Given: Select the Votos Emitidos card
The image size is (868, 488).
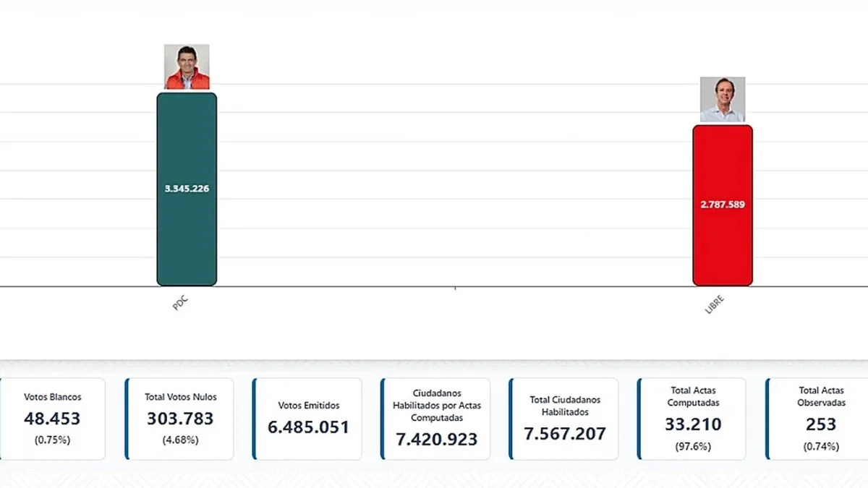Looking at the screenshot, I should (x=307, y=419).
